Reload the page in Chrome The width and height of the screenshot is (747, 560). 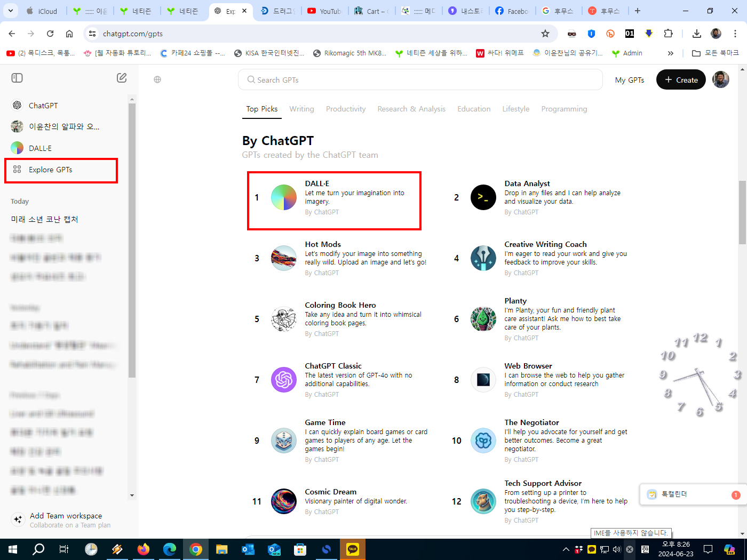tap(50, 34)
